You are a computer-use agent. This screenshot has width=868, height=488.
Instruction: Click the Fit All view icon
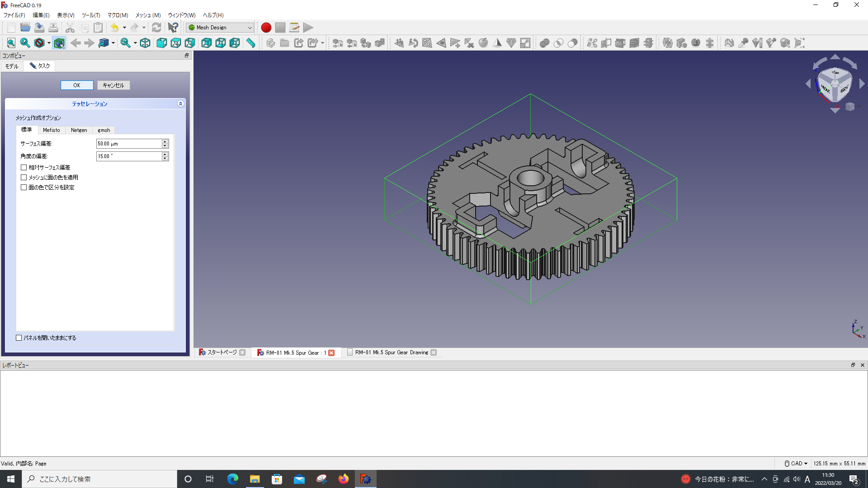pyautogui.click(x=11, y=43)
